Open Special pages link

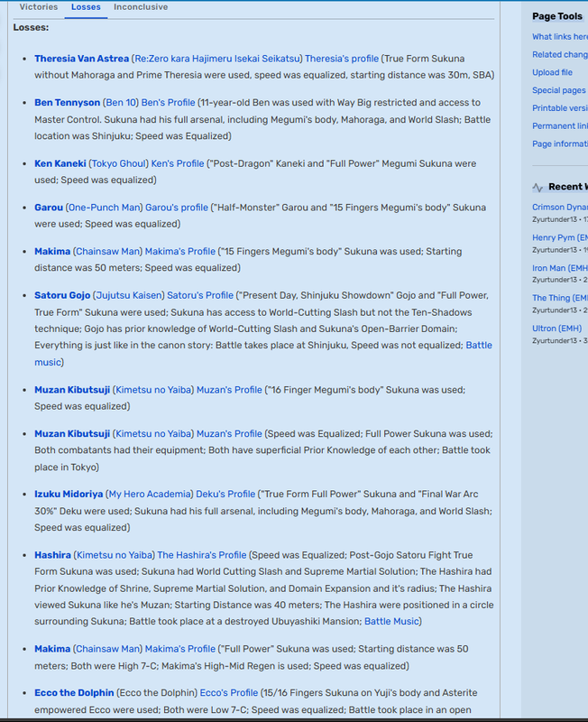pyautogui.click(x=559, y=90)
